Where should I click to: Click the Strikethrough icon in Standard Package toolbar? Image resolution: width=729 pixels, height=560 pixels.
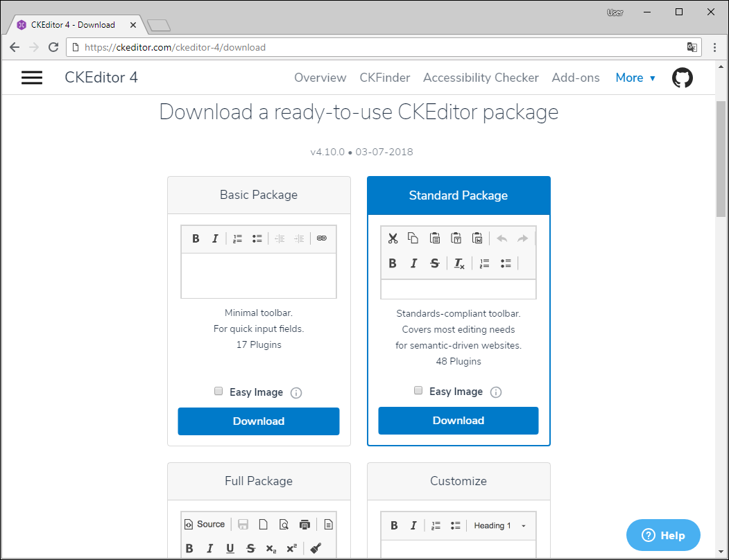coord(435,263)
